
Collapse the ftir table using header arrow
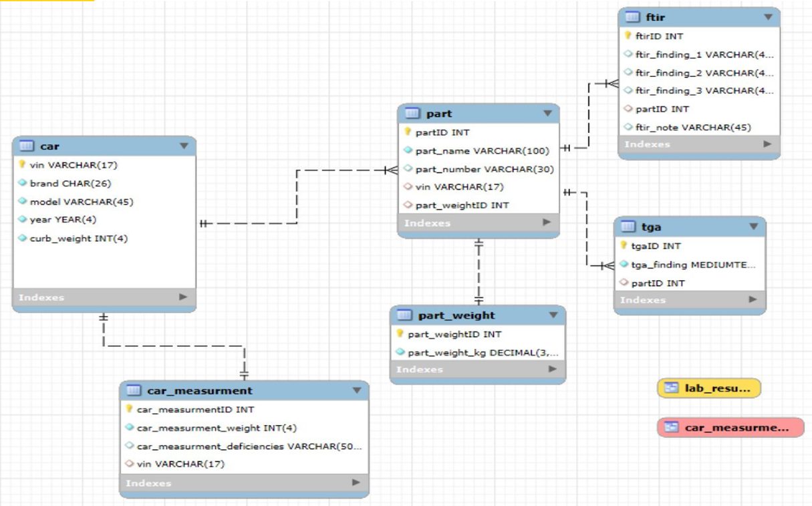pyautogui.click(x=767, y=17)
